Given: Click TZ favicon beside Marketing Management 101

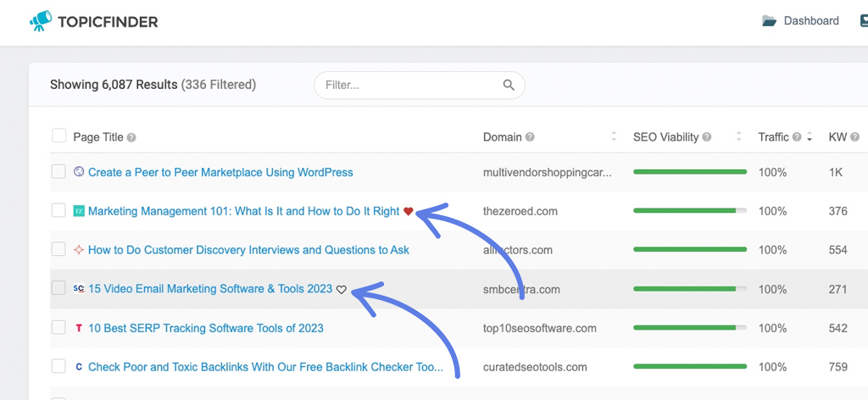Looking at the screenshot, I should 79,211.
